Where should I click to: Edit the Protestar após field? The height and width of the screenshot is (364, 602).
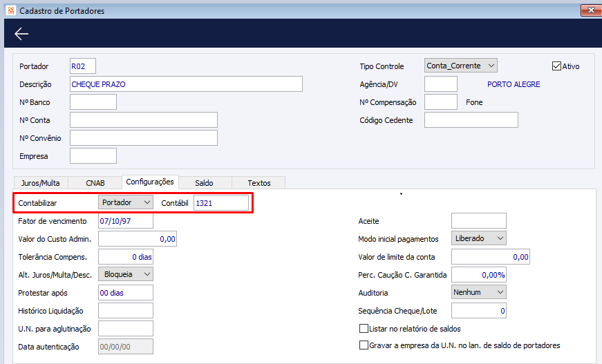(x=126, y=293)
